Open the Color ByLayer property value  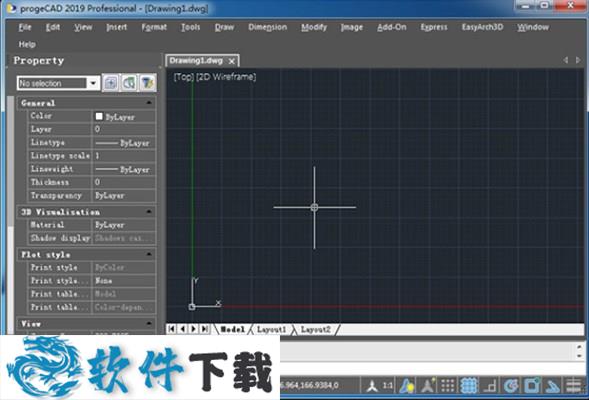point(124,116)
